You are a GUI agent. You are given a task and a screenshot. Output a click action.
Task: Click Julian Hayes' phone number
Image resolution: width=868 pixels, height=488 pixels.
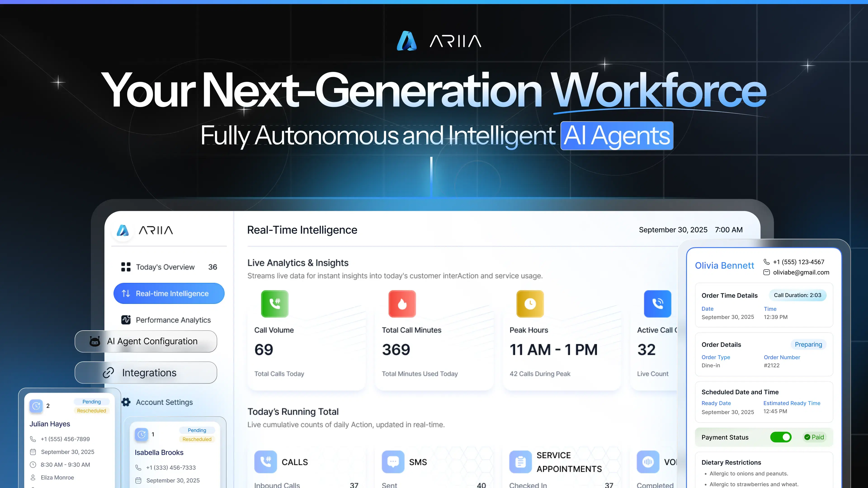click(x=65, y=439)
